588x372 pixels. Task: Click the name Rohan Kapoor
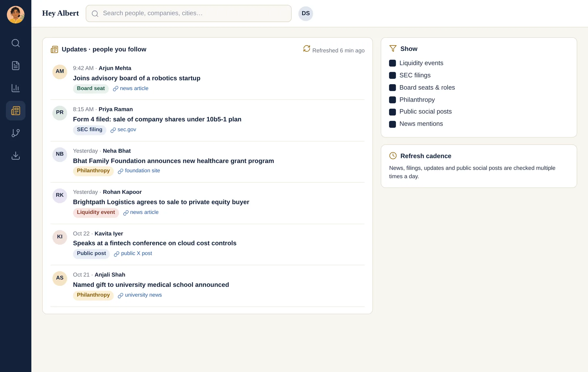pos(122,192)
